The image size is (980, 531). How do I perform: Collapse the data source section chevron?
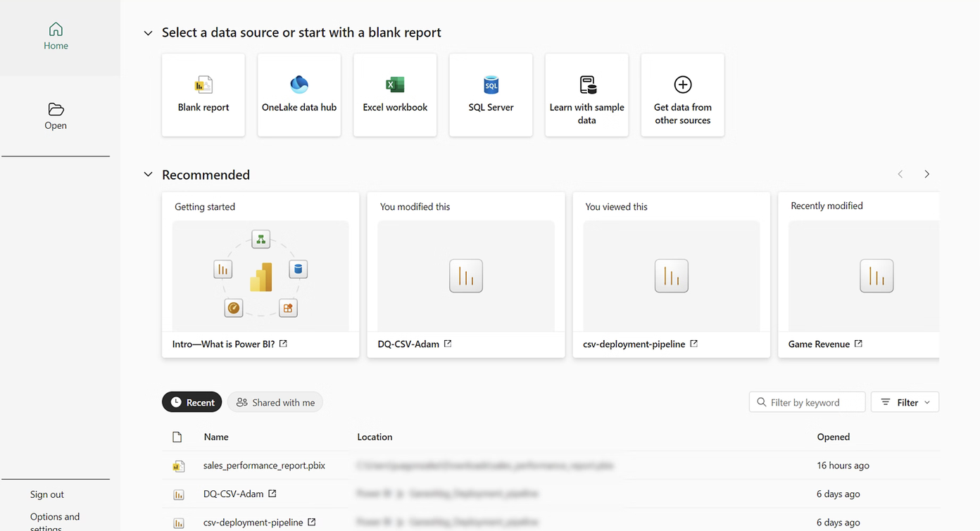148,33
